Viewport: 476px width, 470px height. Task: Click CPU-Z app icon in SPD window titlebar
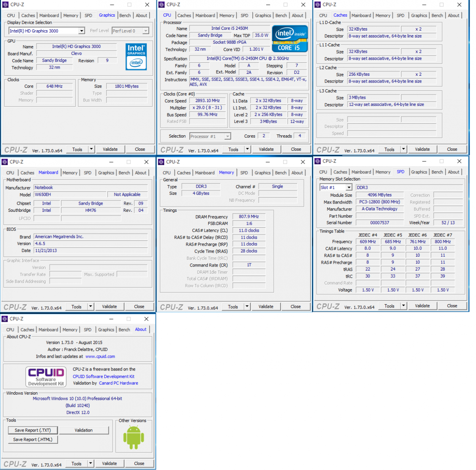[x=318, y=161]
